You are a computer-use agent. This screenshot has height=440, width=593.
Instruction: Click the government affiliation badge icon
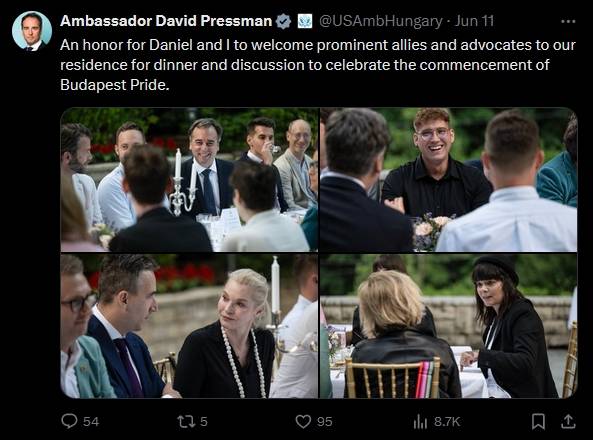pos(305,21)
